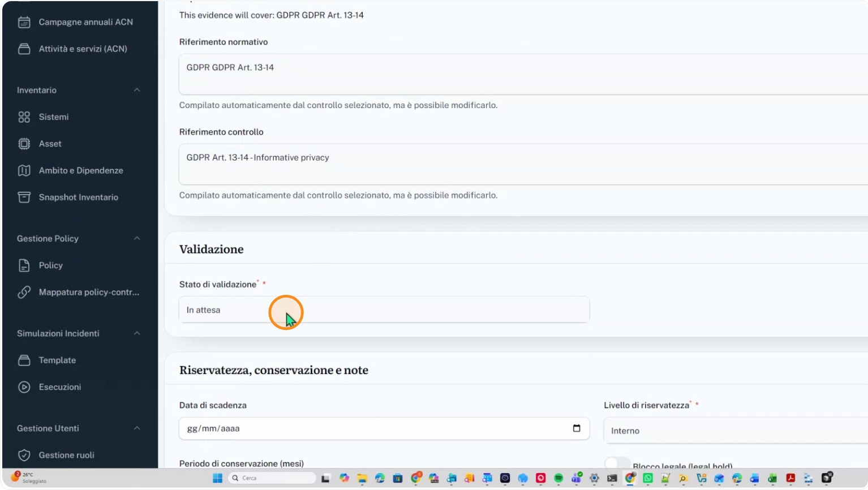Click the Windows Start button
This screenshot has width=868, height=490.
pyautogui.click(x=217, y=478)
